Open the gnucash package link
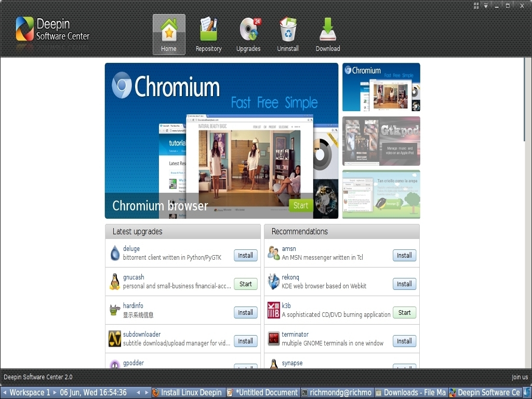Viewport: 532px width, 399px height. (134, 277)
